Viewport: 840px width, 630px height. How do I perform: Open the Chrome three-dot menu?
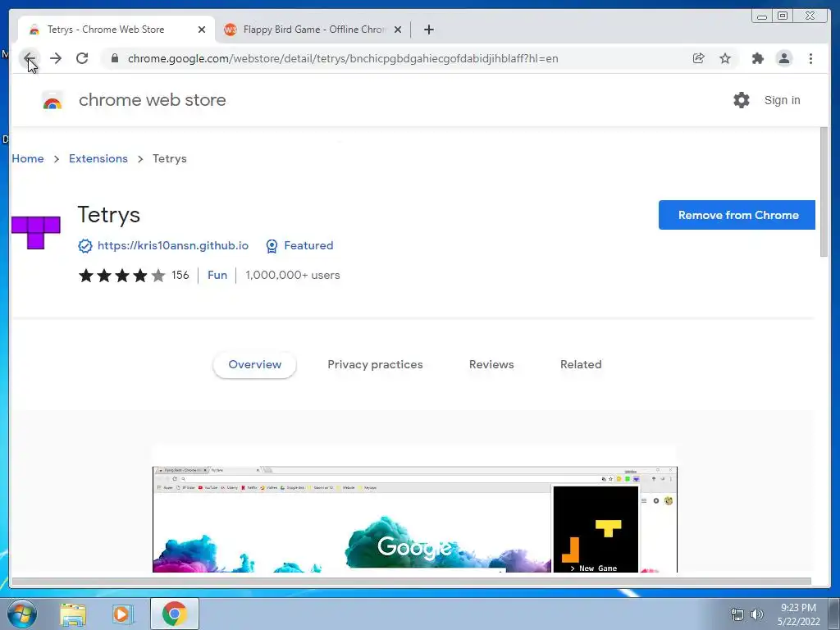(810, 58)
